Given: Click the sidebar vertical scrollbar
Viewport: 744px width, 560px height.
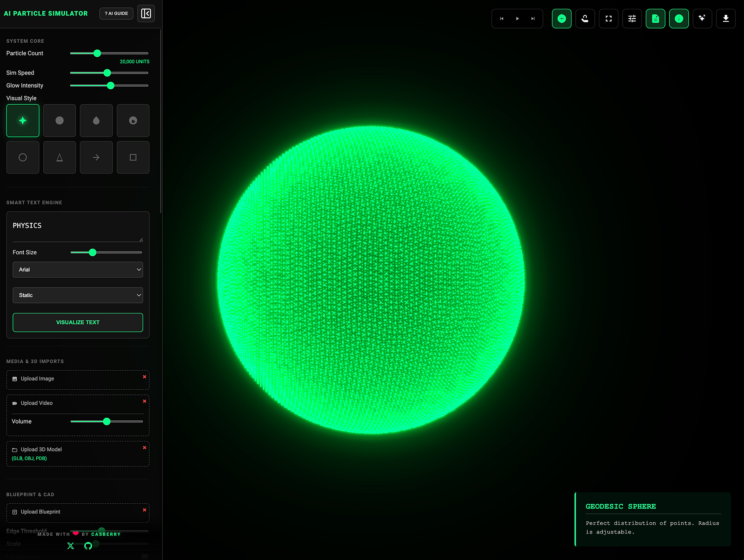Looking at the screenshot, I should tap(161, 121).
